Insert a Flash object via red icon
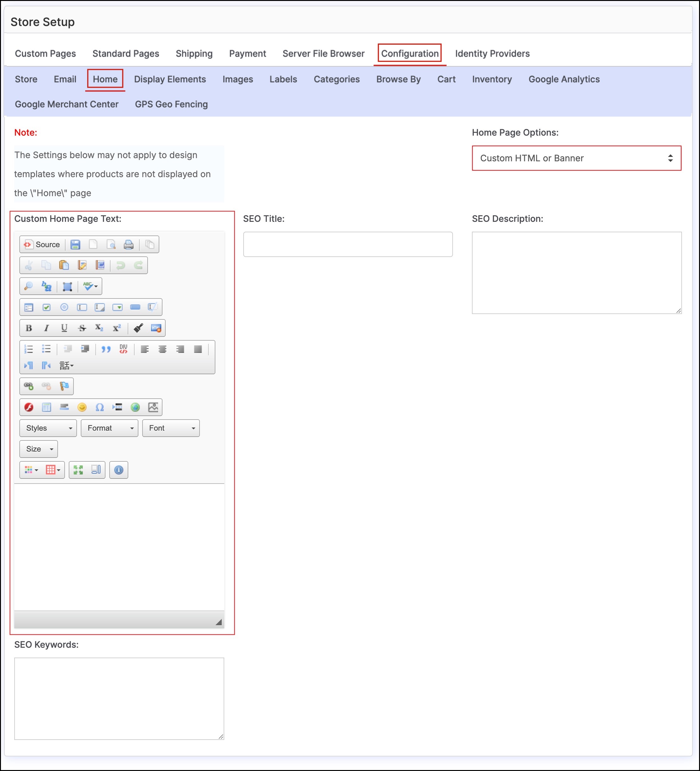 tap(29, 407)
